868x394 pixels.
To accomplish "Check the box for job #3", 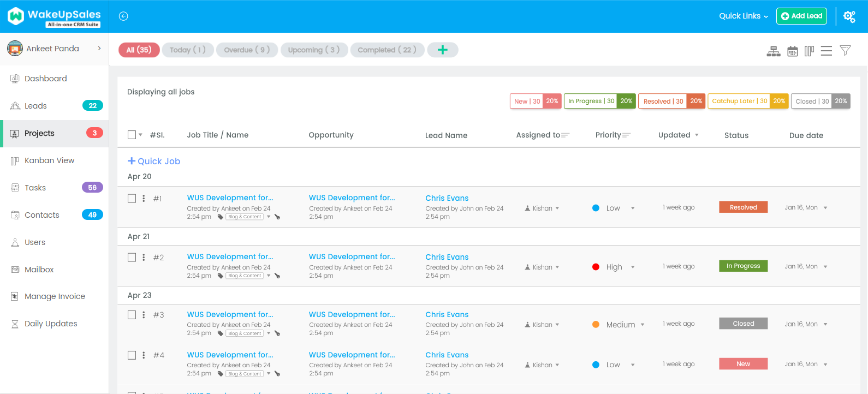I will click(x=132, y=315).
